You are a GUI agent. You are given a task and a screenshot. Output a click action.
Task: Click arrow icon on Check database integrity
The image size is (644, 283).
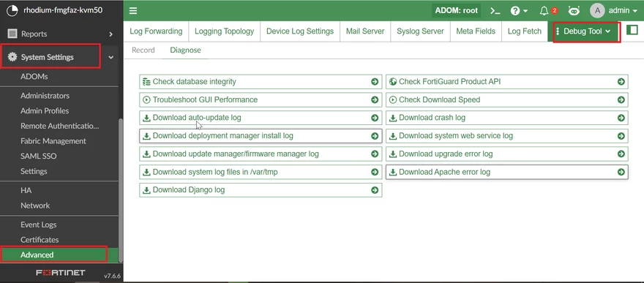[375, 82]
